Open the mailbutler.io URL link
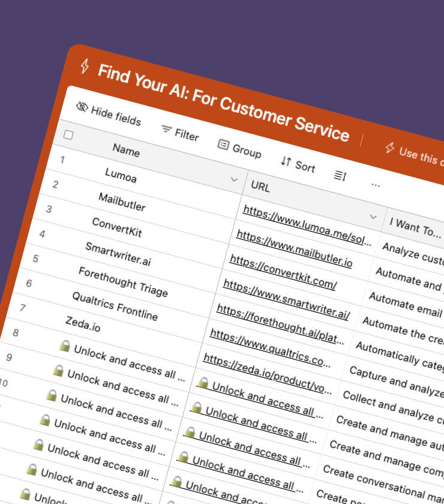 pos(294,248)
